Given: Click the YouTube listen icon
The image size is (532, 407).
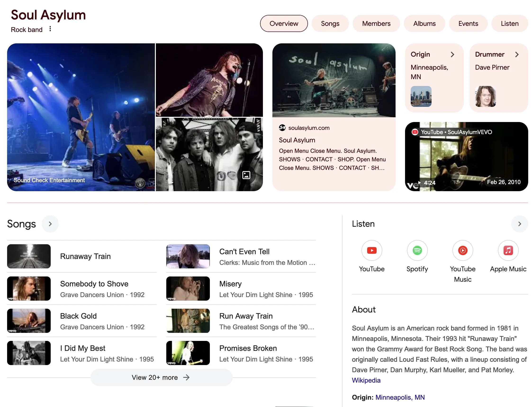Looking at the screenshot, I should [371, 250].
